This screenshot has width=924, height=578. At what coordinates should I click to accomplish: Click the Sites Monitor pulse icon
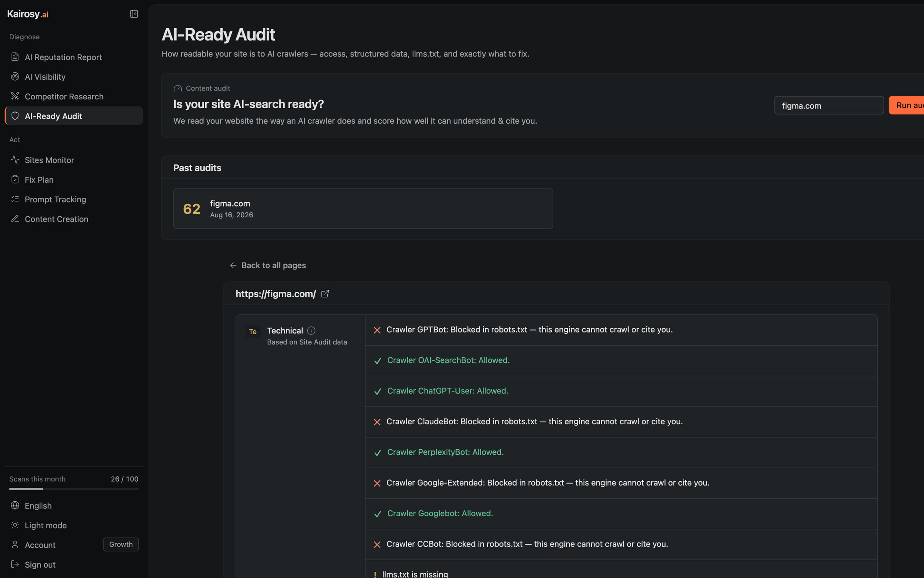pos(15,160)
